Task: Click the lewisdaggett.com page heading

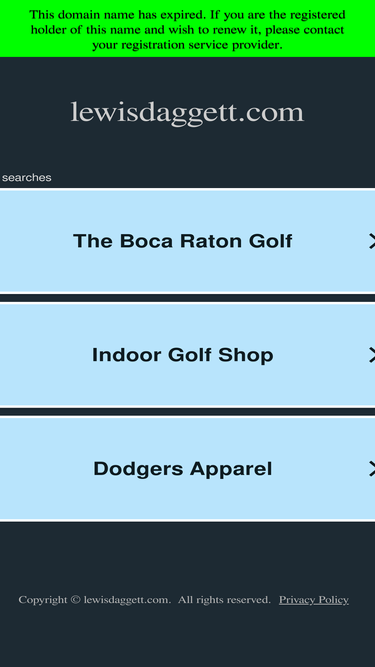Action: (x=187, y=113)
